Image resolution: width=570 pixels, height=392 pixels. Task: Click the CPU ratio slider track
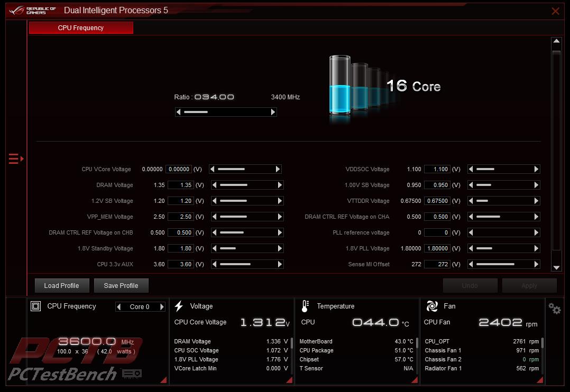[x=226, y=112]
